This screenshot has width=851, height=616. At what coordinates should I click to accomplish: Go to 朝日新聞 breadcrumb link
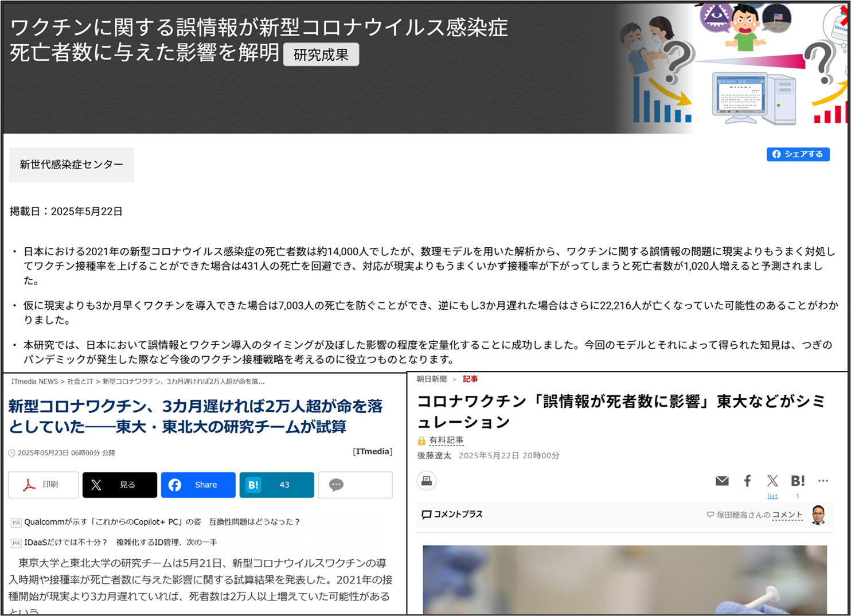click(x=431, y=379)
